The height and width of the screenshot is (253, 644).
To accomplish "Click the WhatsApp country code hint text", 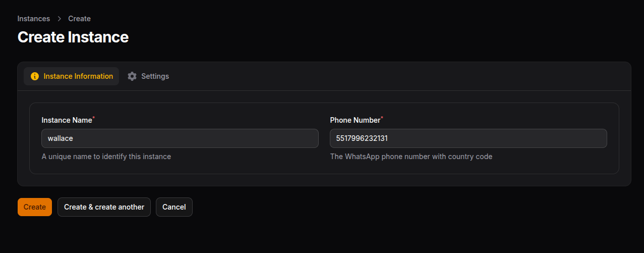I will tap(411, 157).
